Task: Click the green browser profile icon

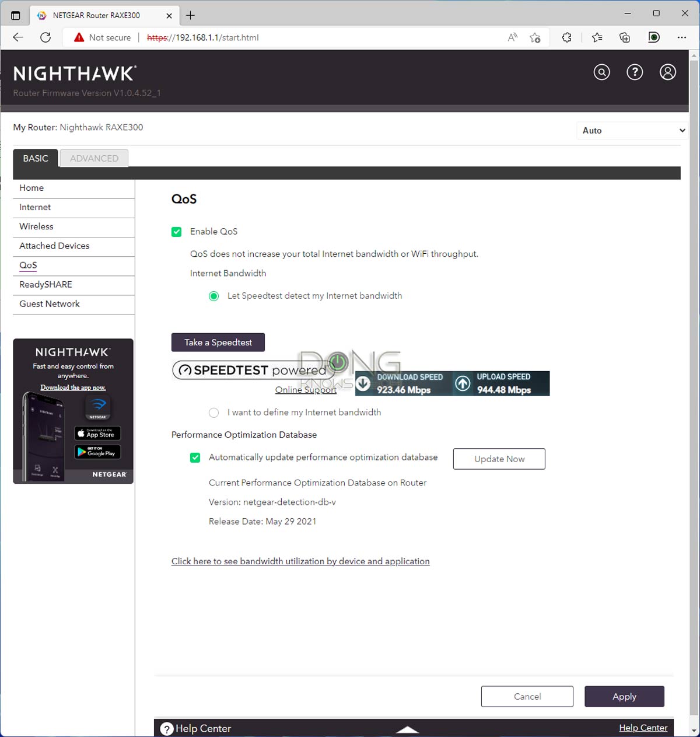Action: click(x=654, y=37)
